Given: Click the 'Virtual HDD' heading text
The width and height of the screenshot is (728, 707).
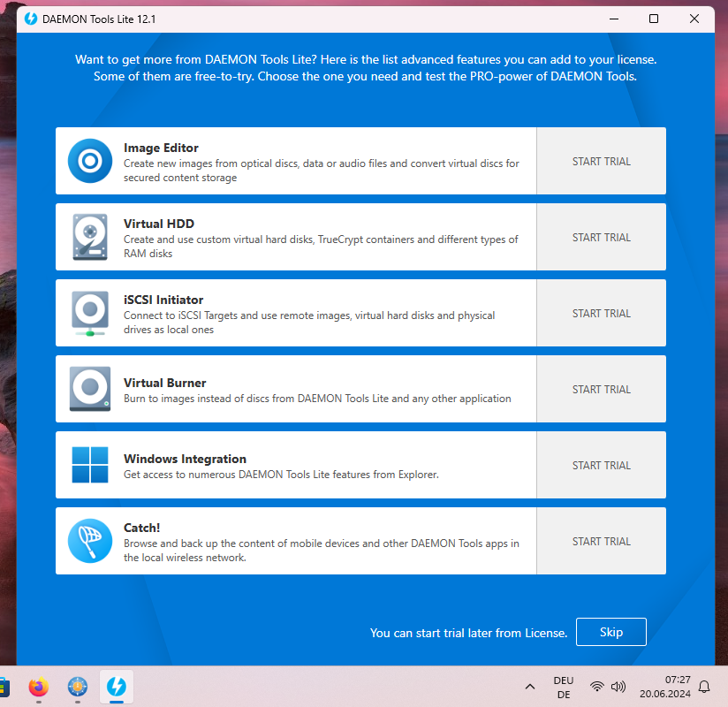Looking at the screenshot, I should coord(159,224).
